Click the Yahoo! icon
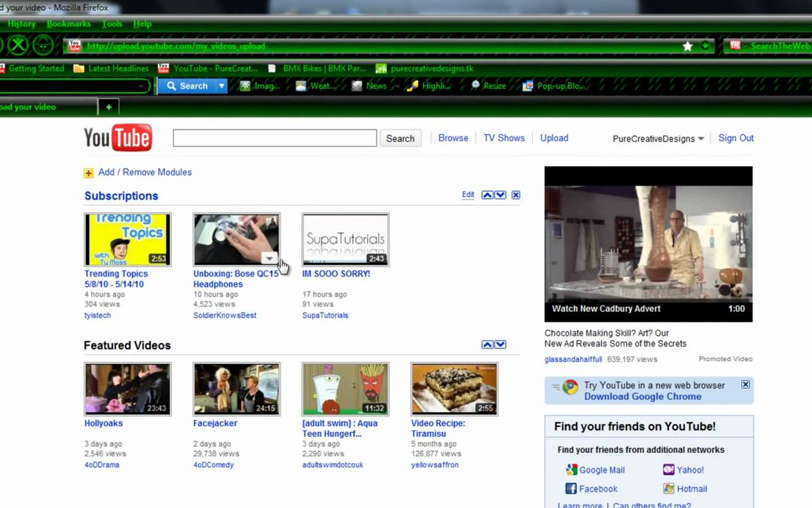This screenshot has height=508, width=812. tap(668, 470)
